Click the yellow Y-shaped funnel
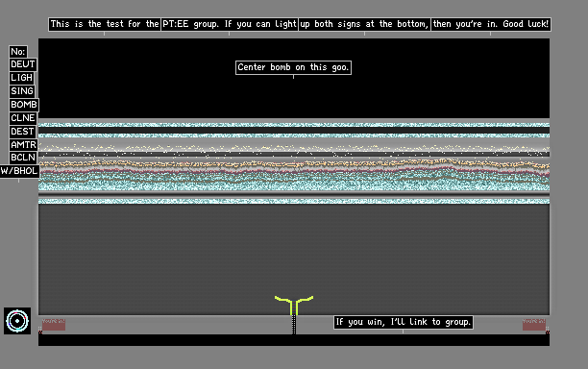 point(294,306)
